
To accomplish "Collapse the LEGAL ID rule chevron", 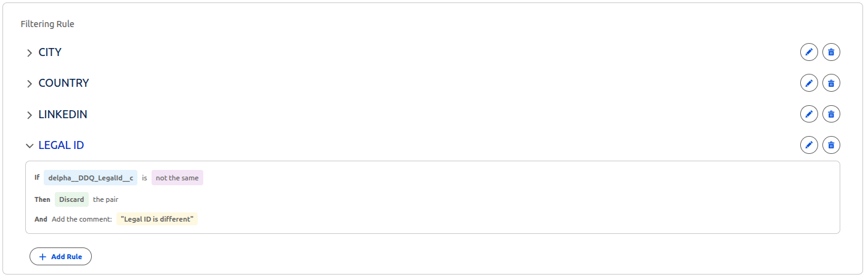I will [x=30, y=146].
